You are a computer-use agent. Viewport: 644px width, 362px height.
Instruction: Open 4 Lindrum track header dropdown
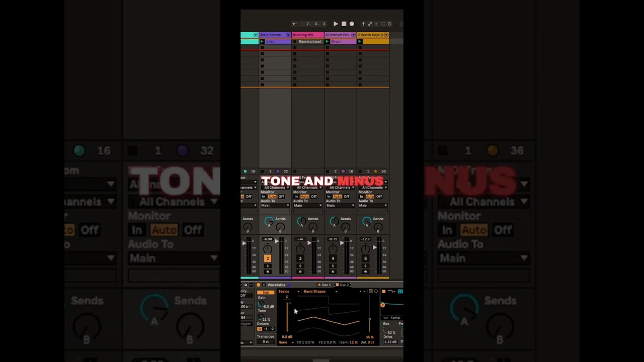click(353, 35)
